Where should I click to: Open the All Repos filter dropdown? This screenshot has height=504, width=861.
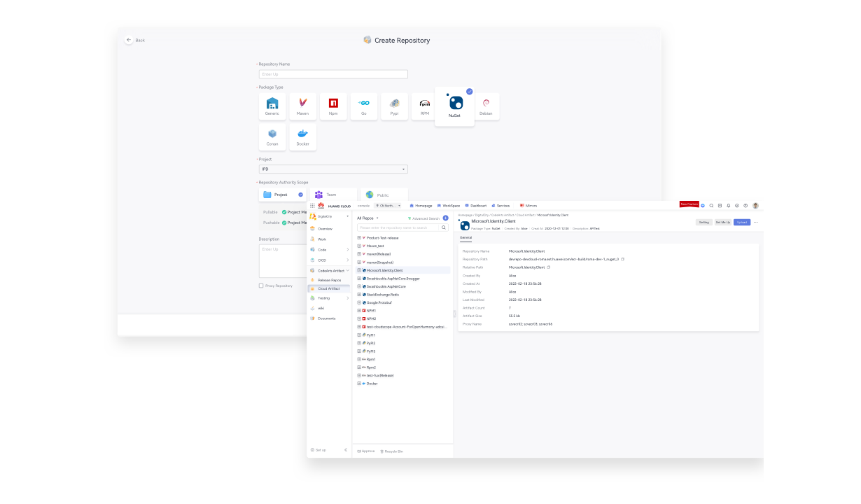click(x=367, y=218)
